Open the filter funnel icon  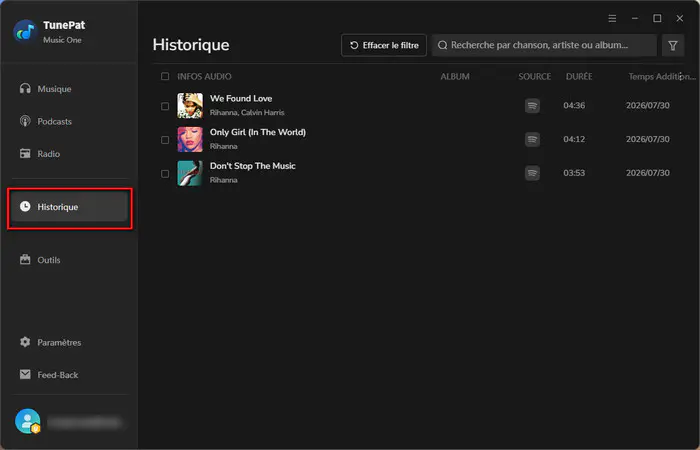(673, 45)
